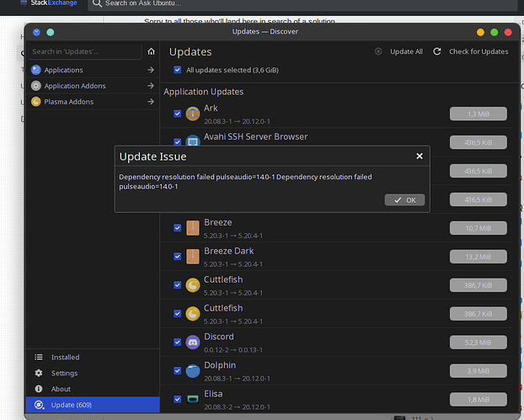
Task: Click the Breeze package icon
Action: coord(192,228)
